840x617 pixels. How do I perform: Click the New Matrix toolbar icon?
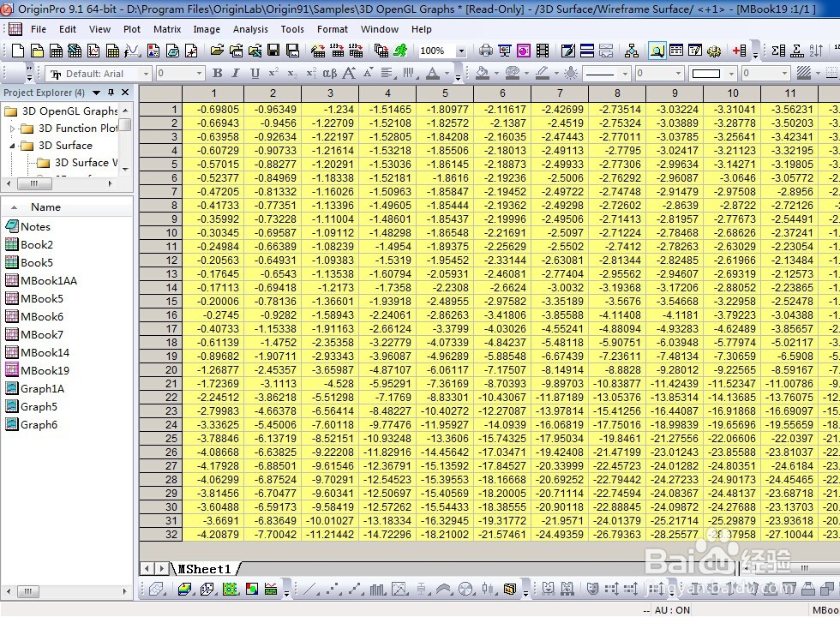112,51
